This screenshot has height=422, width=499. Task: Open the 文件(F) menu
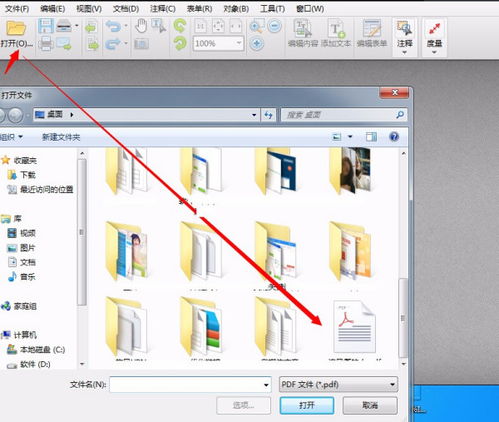[17, 9]
